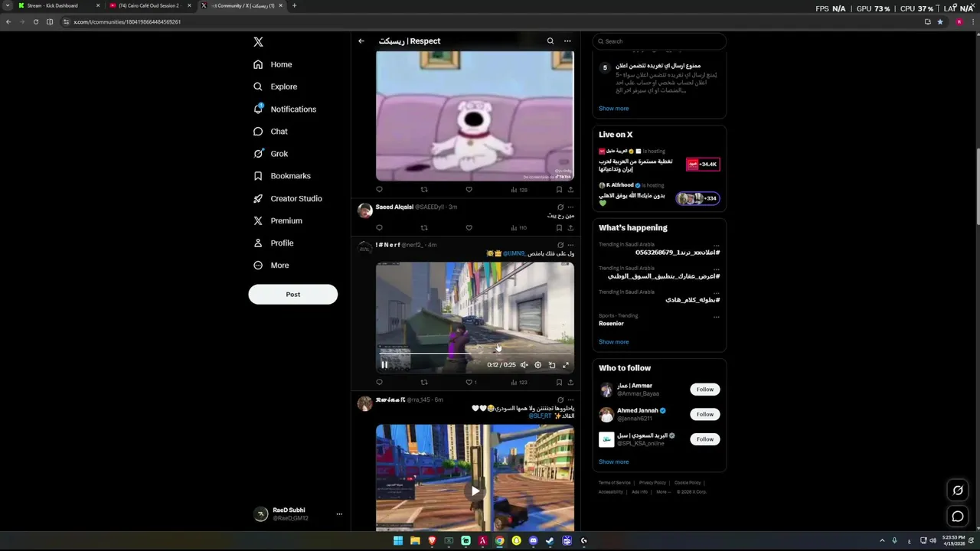Open Grok explain on !#Nerf post
The width and height of the screenshot is (980, 551).
tap(560, 245)
